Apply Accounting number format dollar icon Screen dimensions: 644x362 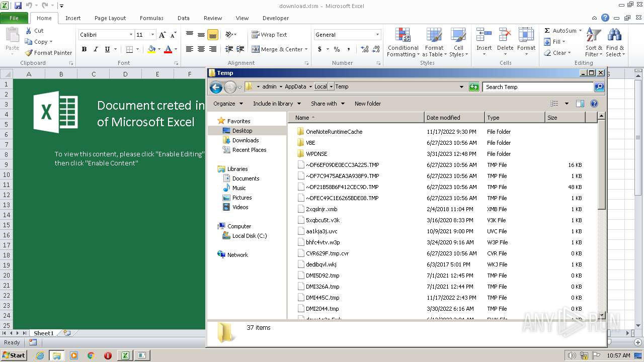(x=319, y=49)
